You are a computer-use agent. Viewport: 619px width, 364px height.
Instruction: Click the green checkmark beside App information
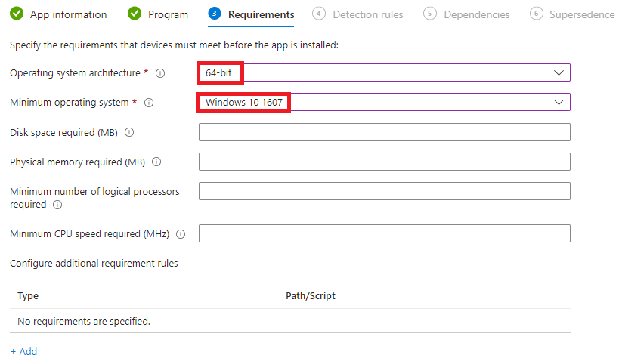[x=17, y=14]
